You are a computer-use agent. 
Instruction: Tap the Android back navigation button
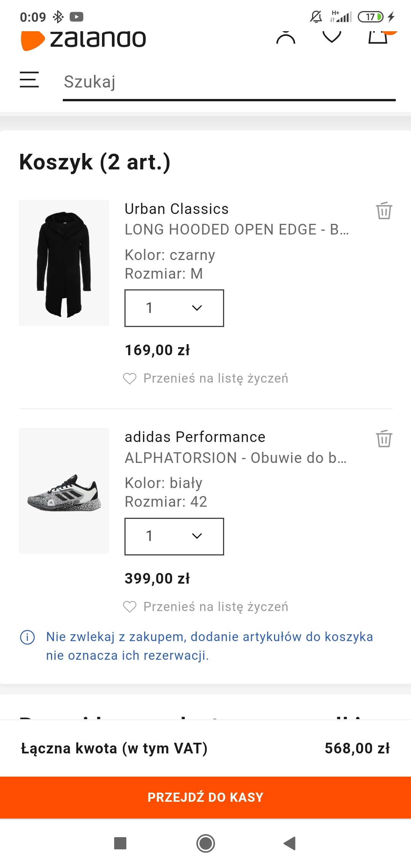point(290,843)
